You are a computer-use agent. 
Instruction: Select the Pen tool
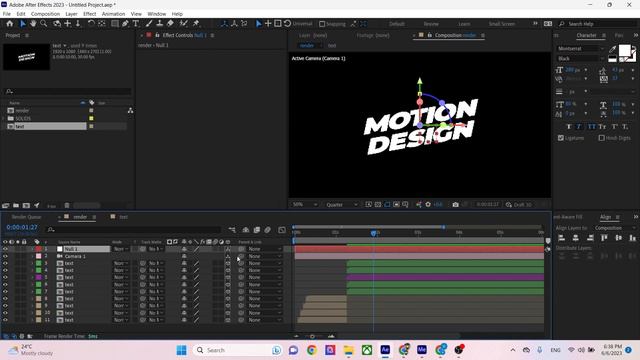tap(125, 24)
